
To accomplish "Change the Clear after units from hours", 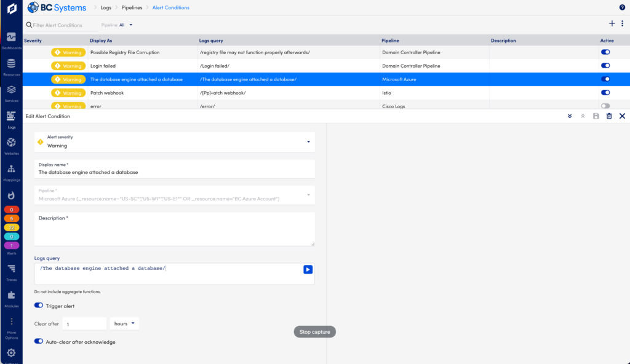I will [124, 323].
